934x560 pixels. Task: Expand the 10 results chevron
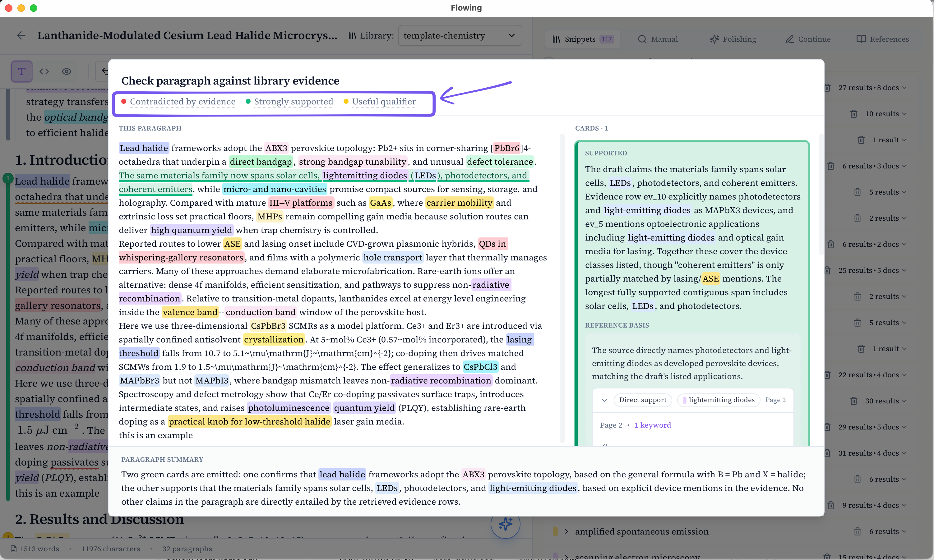tap(904, 114)
